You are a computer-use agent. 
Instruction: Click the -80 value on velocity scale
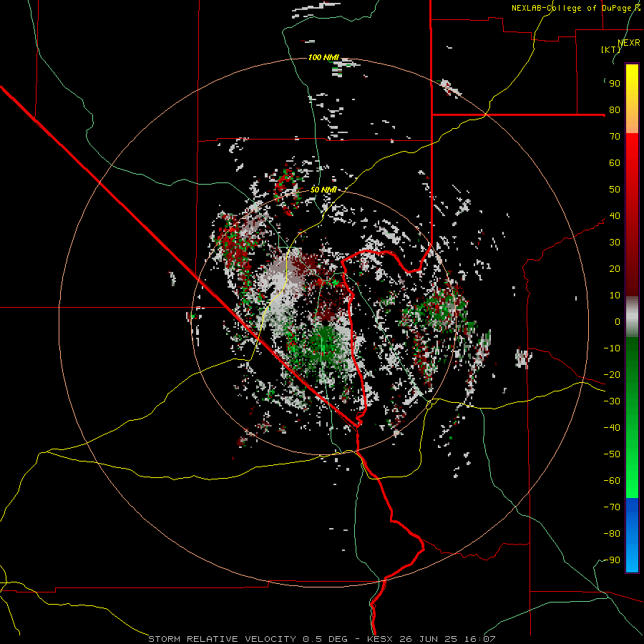[612, 534]
